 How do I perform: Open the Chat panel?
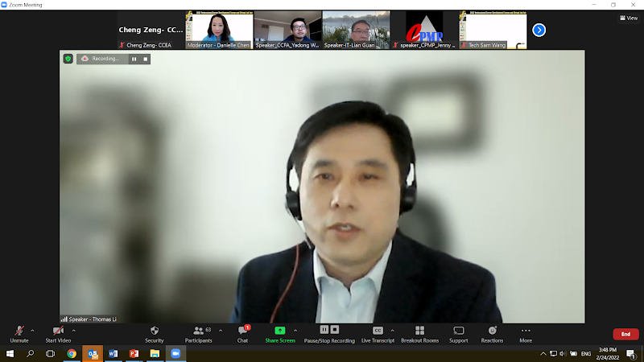click(243, 334)
